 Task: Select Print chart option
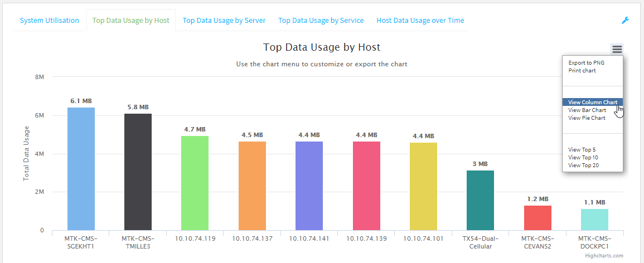(582, 71)
